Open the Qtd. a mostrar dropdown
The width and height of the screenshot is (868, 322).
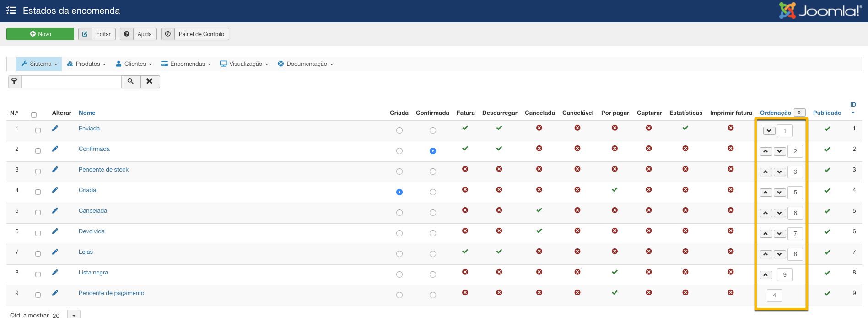tap(74, 315)
